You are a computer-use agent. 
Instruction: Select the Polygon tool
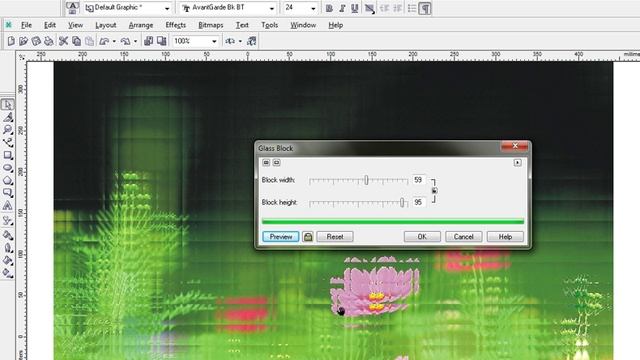point(7,180)
